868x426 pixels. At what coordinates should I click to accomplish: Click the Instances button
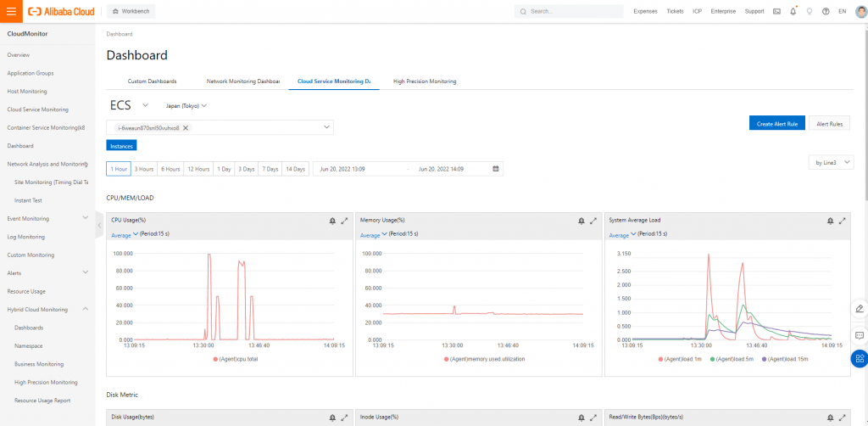click(121, 146)
